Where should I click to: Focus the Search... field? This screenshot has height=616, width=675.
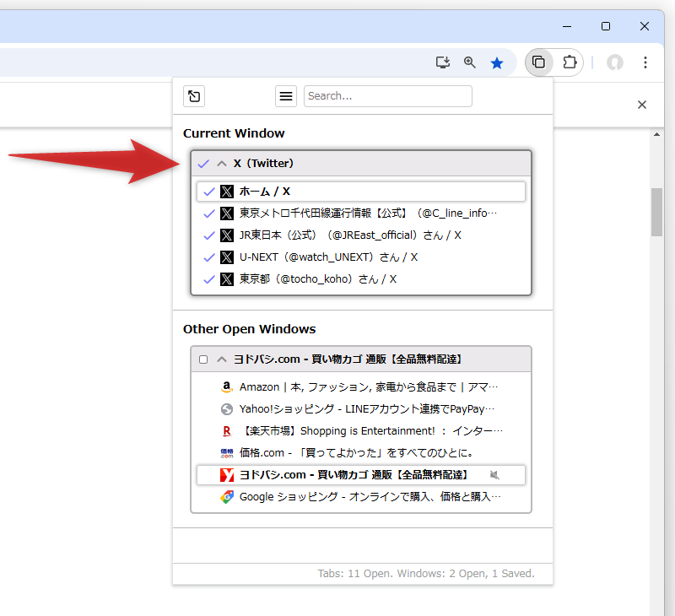(x=388, y=96)
